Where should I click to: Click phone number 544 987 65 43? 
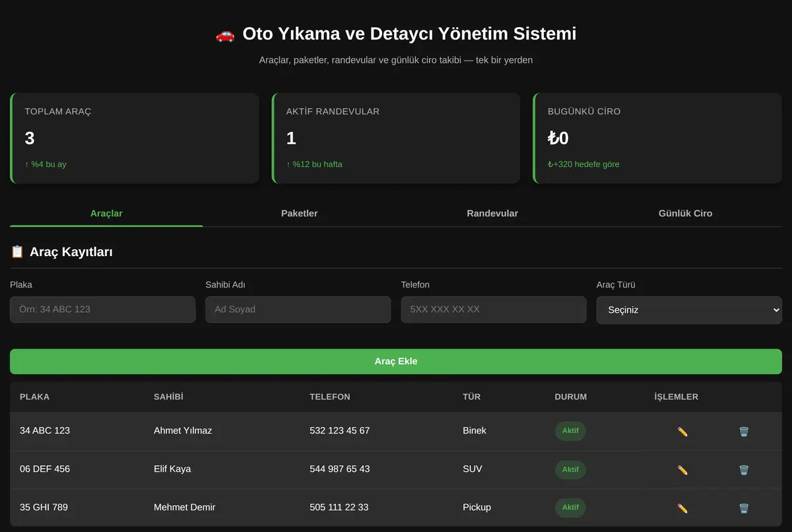coord(340,469)
